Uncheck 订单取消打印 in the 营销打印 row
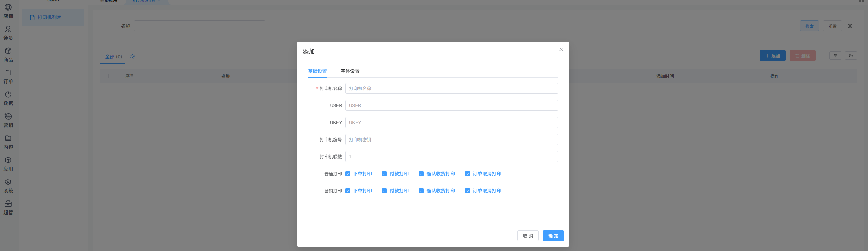 (468, 191)
